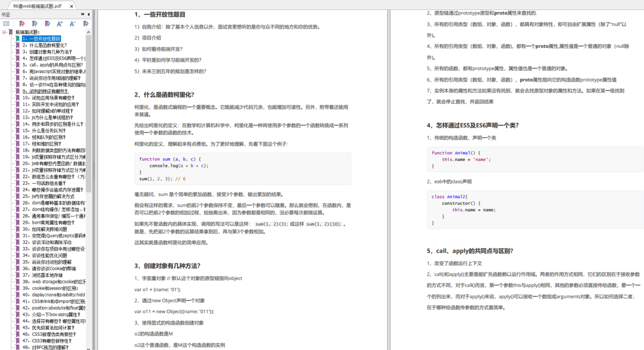Open bookmark 5, call、apply的共同点与区别?

click(x=52, y=65)
